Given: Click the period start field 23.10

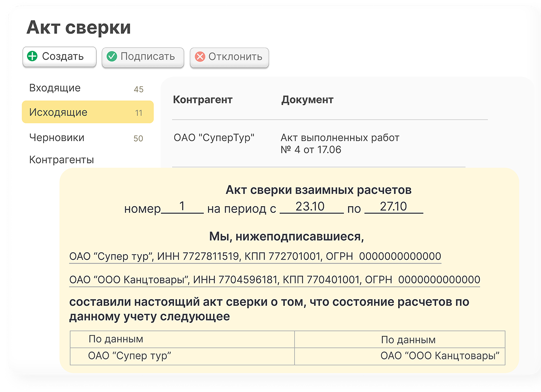Looking at the screenshot, I should click(312, 207).
